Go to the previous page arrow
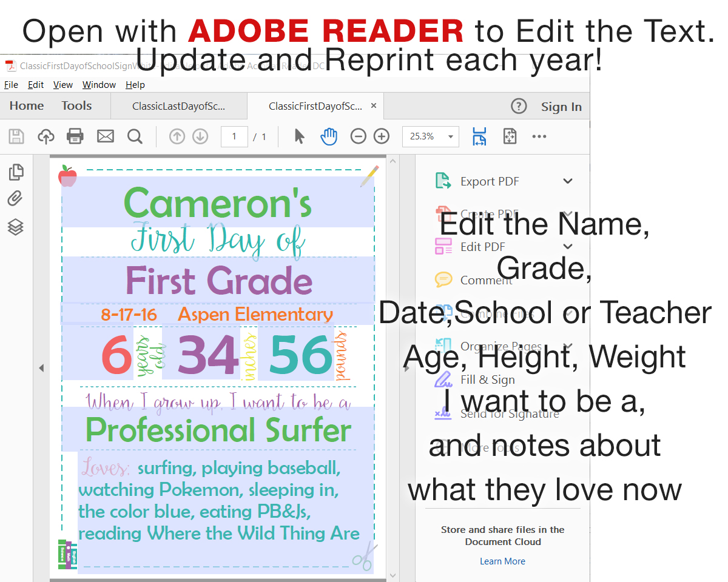This screenshot has width=728, height=582. pos(177,136)
